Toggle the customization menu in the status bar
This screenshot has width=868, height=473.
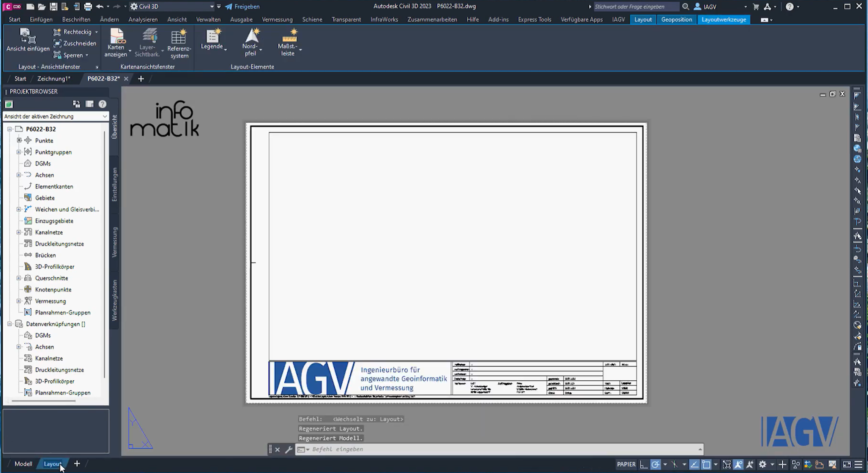point(859,464)
